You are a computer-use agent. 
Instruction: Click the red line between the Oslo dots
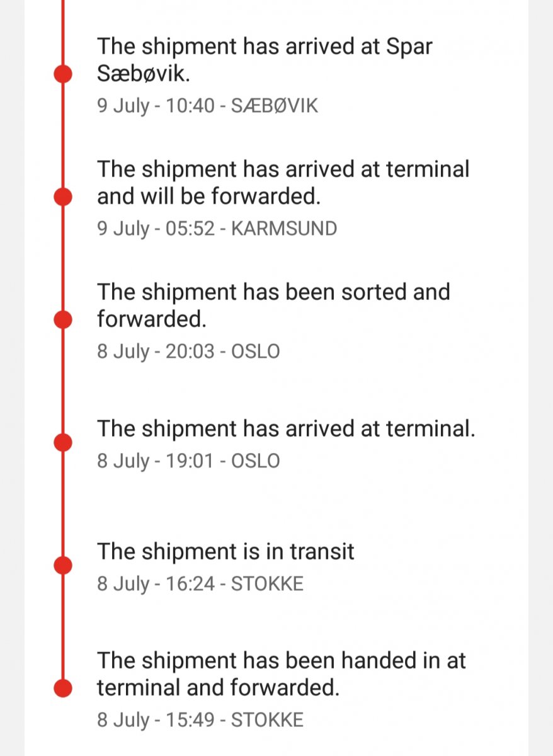tap(63, 381)
